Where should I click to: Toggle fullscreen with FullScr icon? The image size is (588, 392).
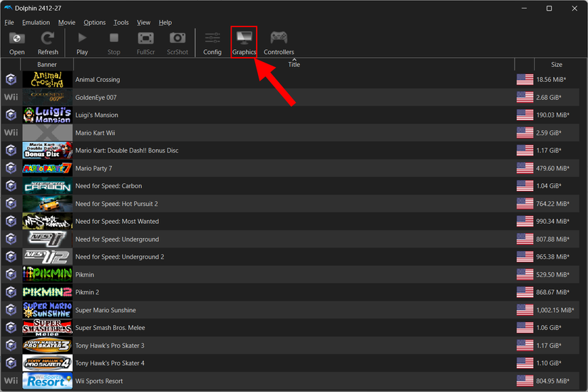coord(145,42)
